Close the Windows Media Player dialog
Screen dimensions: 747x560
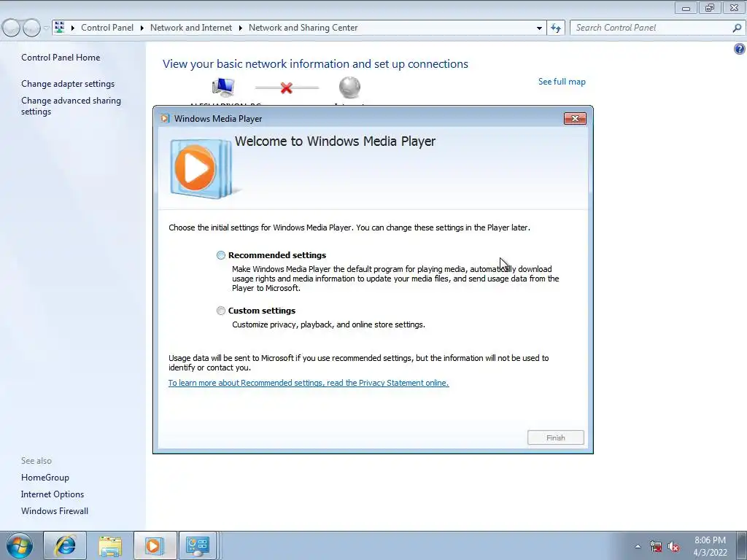(x=575, y=119)
